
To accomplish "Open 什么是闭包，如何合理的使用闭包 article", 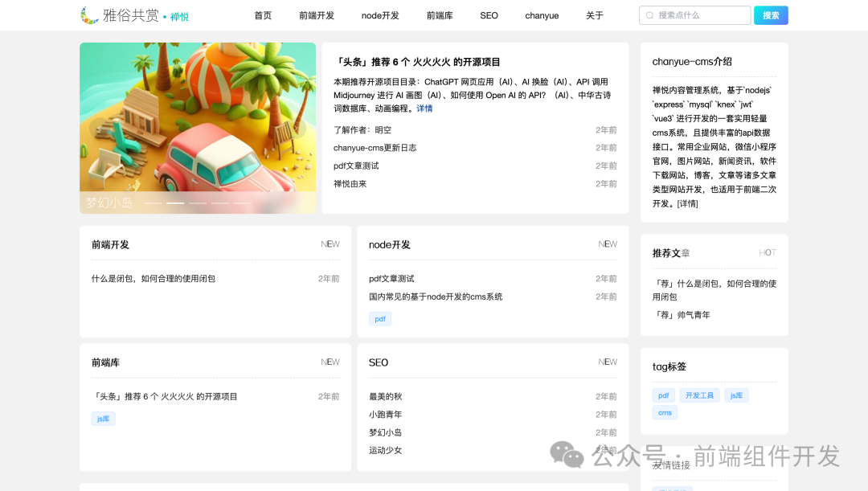I will click(154, 278).
